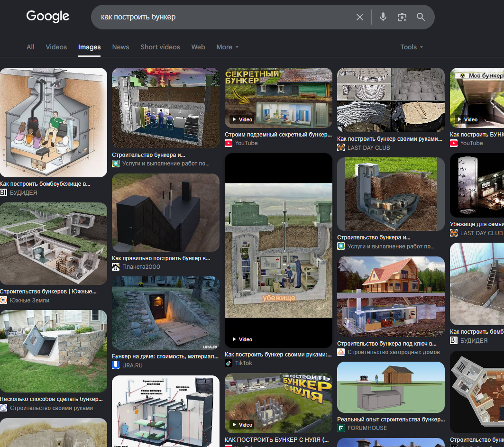The width and height of the screenshot is (504, 447).
Task: Click the URA.RU source favicon
Action: point(116,365)
